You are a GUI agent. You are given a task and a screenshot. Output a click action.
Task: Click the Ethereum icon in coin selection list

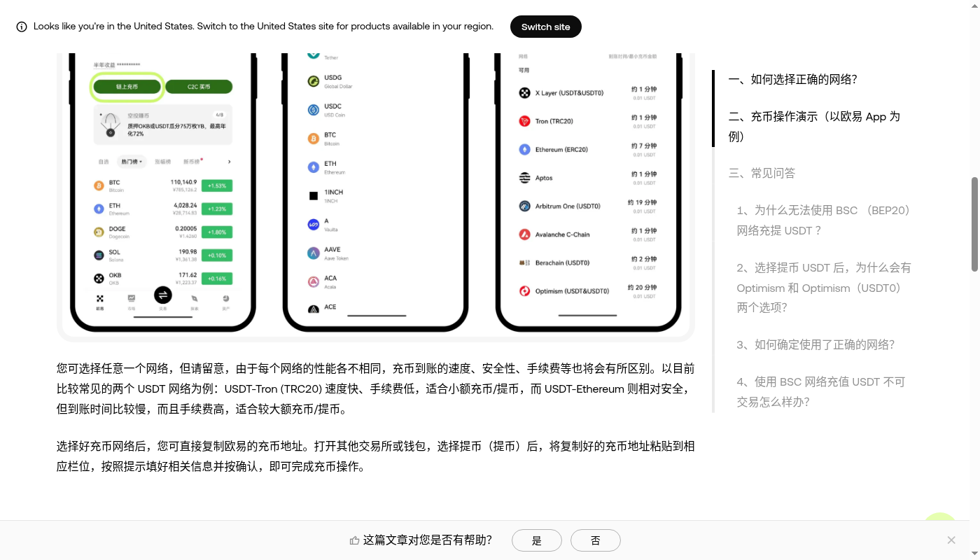pyautogui.click(x=314, y=167)
